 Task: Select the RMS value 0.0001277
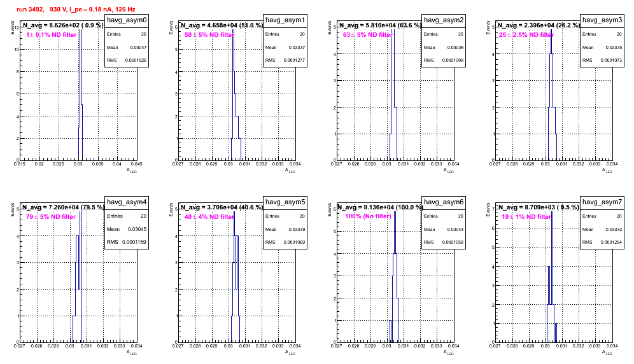click(294, 60)
